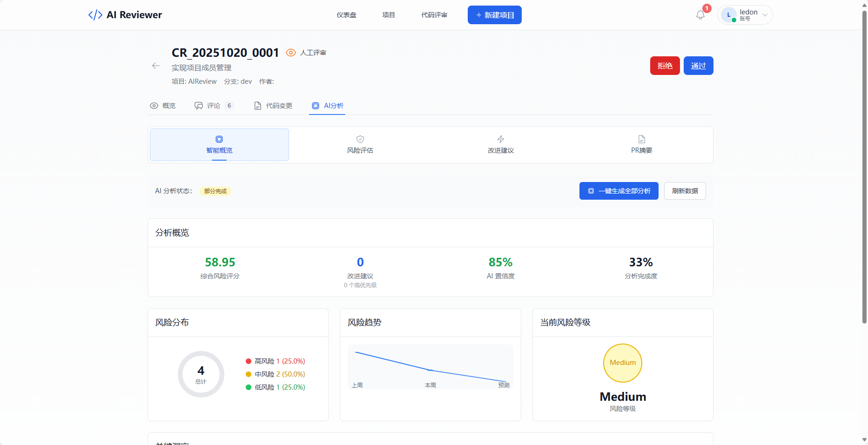Screen dimensions: 868x445
Task: Switch to the 改进建议 sub-tab
Action: click(x=501, y=145)
